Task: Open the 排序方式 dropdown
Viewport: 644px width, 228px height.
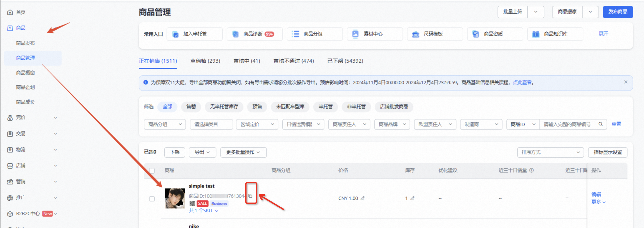Action: pos(550,152)
